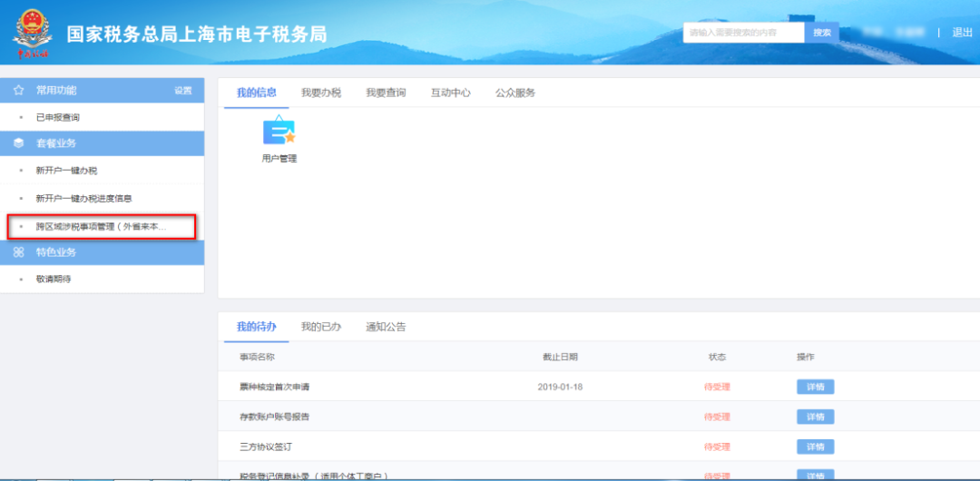Click the cube icon beside 套餐业务

pyautogui.click(x=19, y=144)
